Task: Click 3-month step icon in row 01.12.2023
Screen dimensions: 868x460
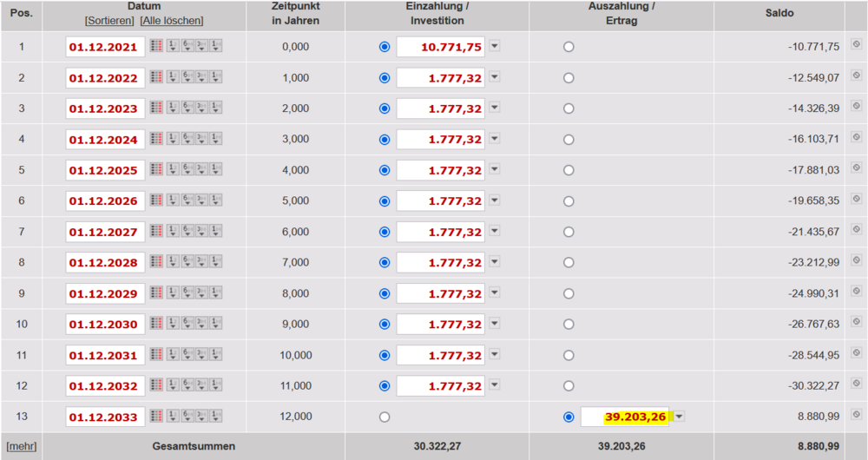Action: pyautogui.click(x=201, y=108)
